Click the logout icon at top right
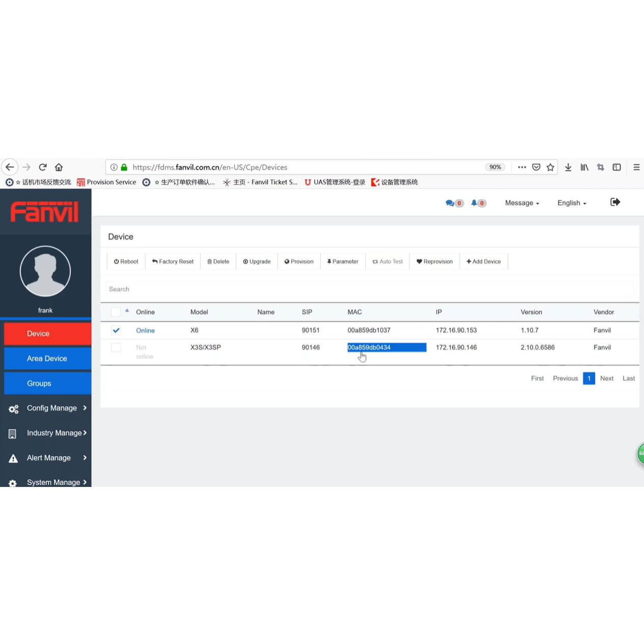Image resolution: width=644 pixels, height=644 pixels. point(615,202)
